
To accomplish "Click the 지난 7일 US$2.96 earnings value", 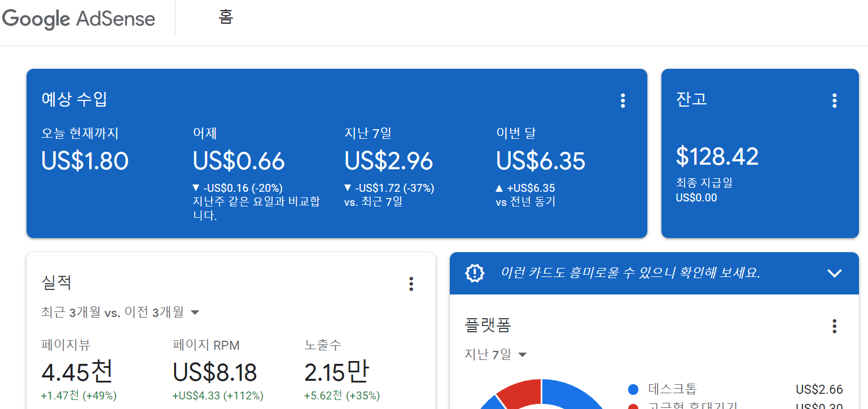I will pos(389,161).
